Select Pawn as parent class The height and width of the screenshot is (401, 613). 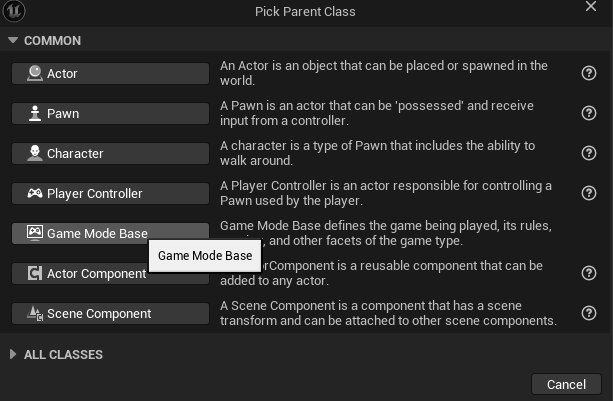110,113
